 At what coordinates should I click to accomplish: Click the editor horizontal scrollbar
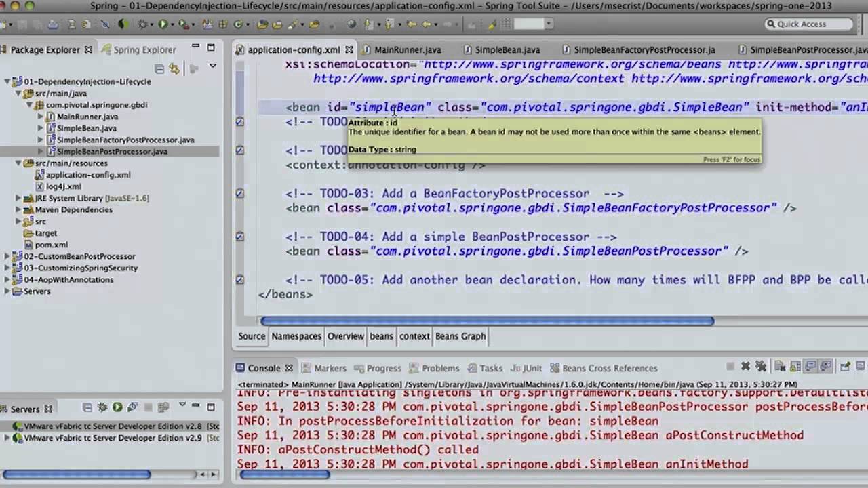[x=487, y=321]
